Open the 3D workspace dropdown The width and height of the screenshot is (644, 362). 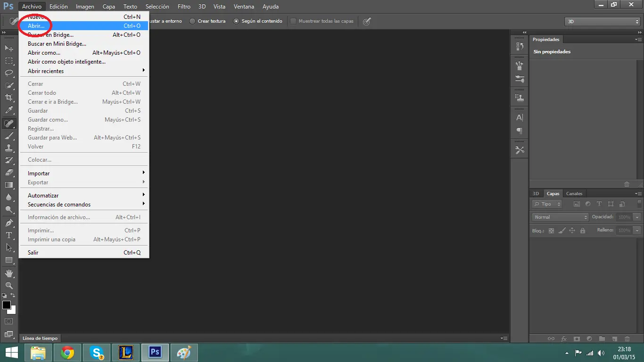[x=602, y=22]
